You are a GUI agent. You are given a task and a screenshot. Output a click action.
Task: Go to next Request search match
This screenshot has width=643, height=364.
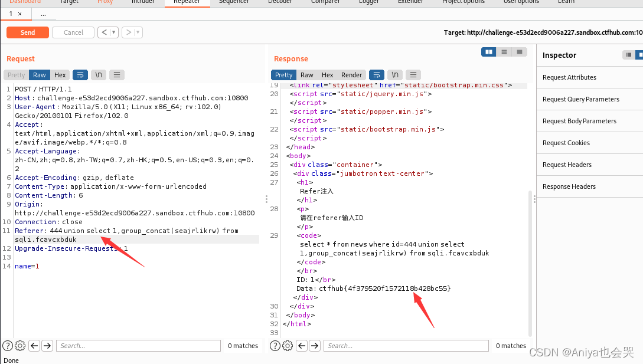point(47,346)
